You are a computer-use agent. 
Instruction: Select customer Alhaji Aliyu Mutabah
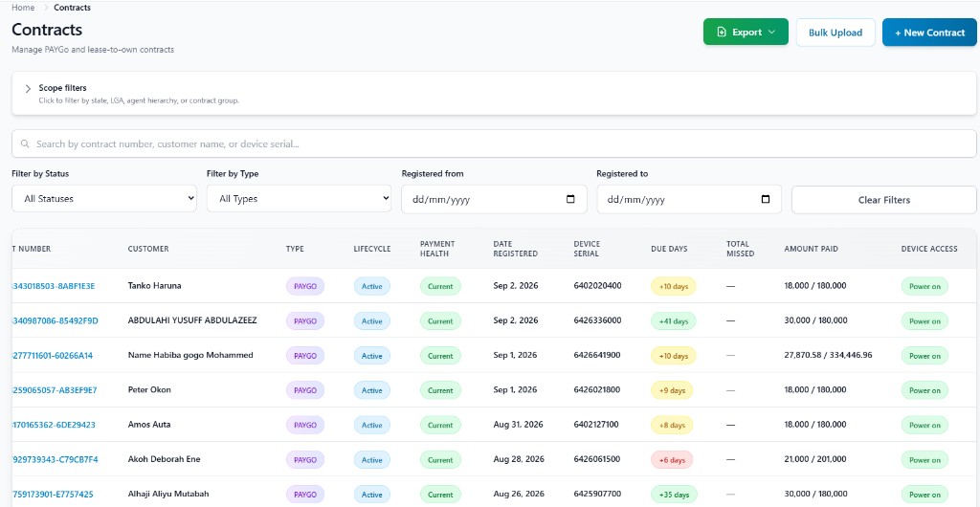[168, 494]
